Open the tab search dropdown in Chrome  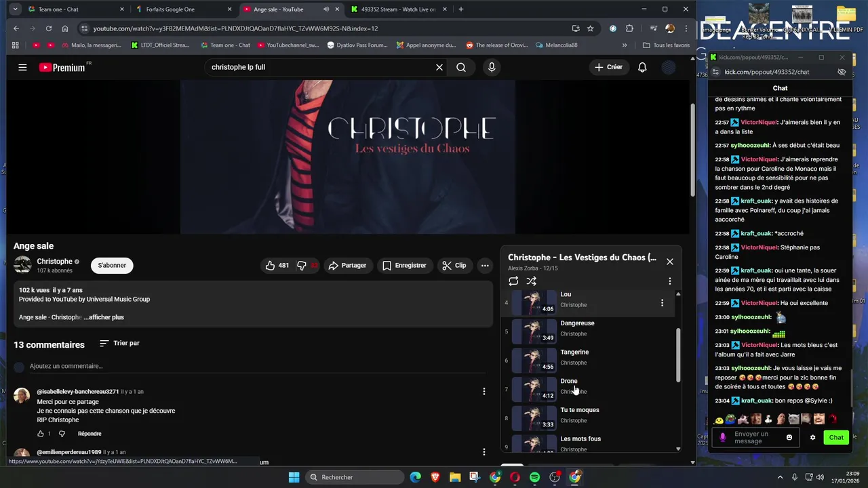[x=15, y=9]
